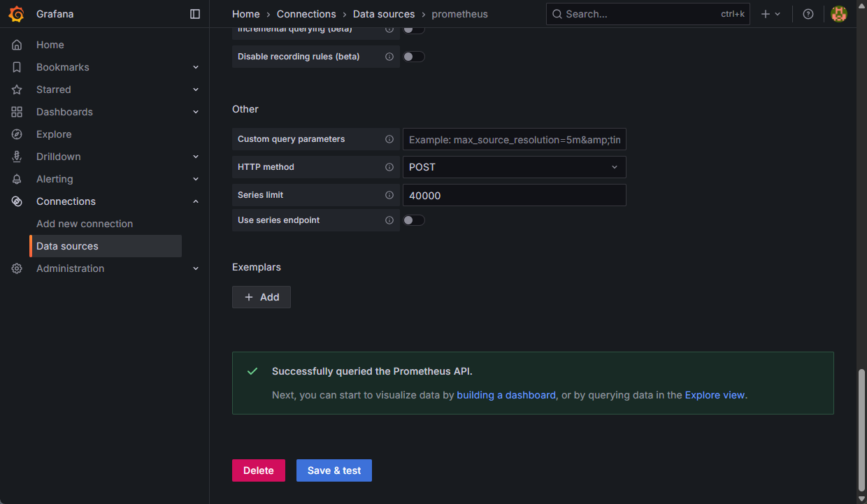Click the Starred star icon

(x=17, y=89)
